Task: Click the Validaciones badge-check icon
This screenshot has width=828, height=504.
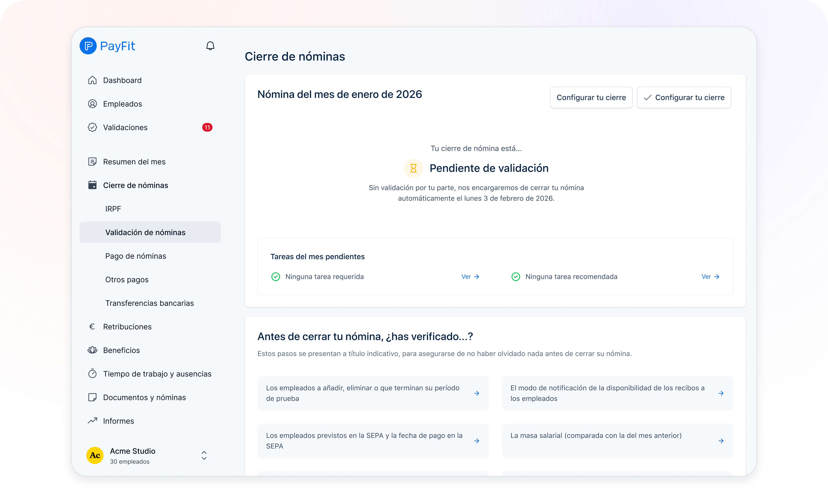Action: pos(92,127)
